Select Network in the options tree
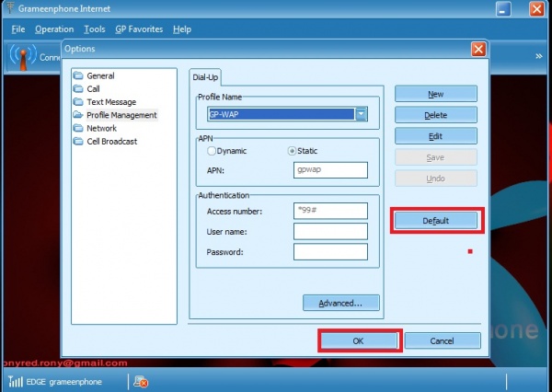This screenshot has height=392, width=552. tap(102, 128)
